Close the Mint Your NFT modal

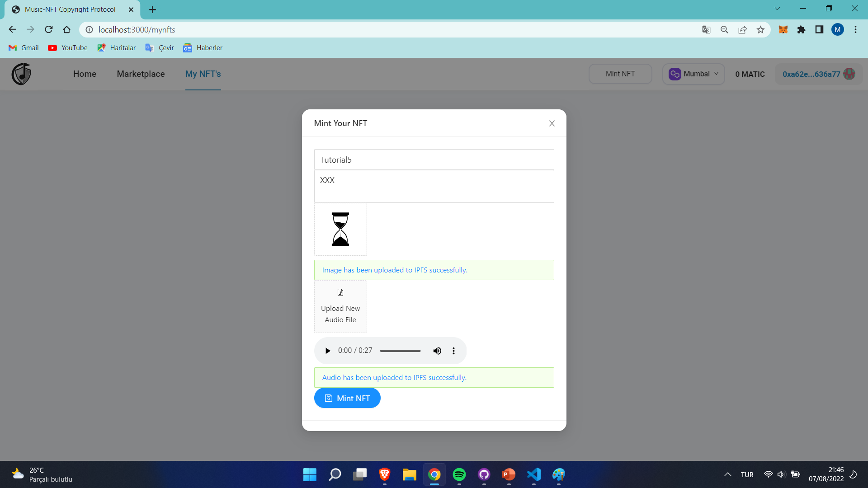coord(551,123)
